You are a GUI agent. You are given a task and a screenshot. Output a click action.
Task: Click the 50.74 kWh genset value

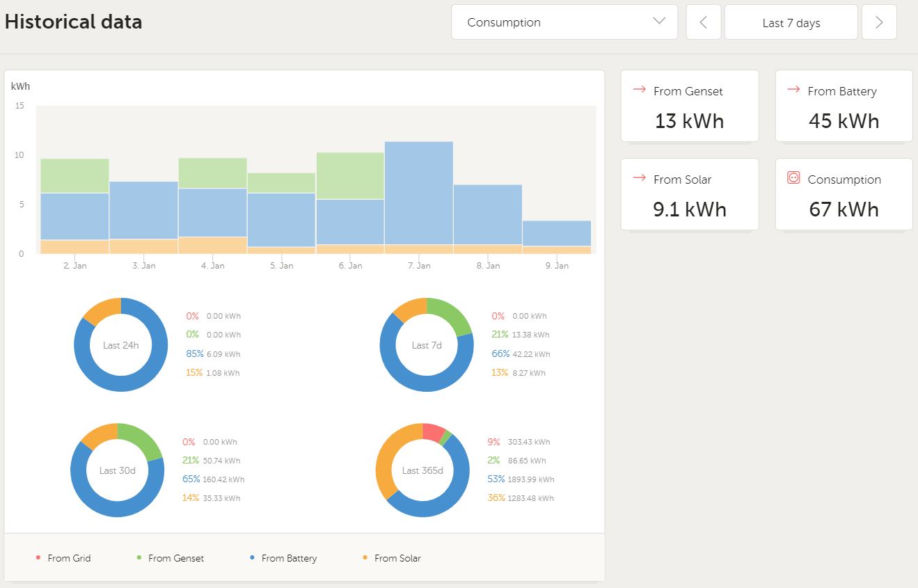coord(222,461)
